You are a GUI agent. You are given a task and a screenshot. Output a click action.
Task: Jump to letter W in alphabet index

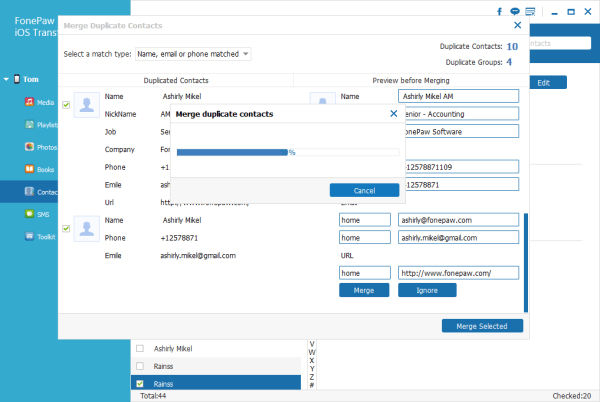[x=312, y=352]
